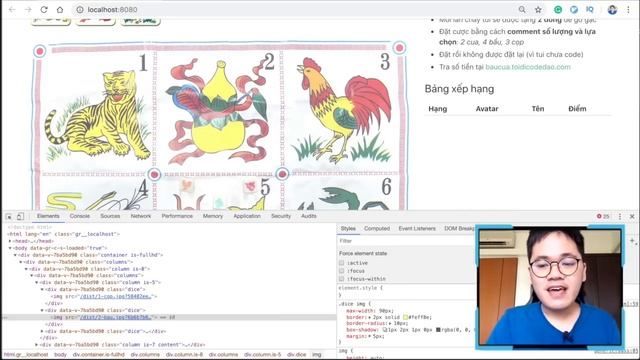Open the Memory tab
The image size is (640, 360).
[x=213, y=216]
